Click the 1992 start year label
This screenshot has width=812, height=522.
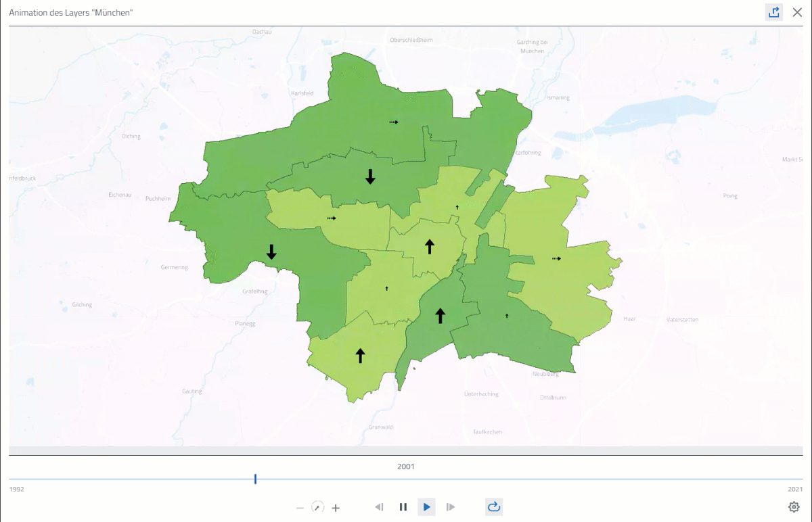pos(16,489)
